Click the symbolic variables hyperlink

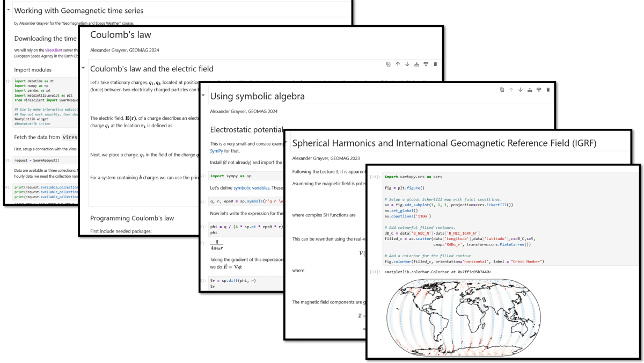click(x=251, y=187)
